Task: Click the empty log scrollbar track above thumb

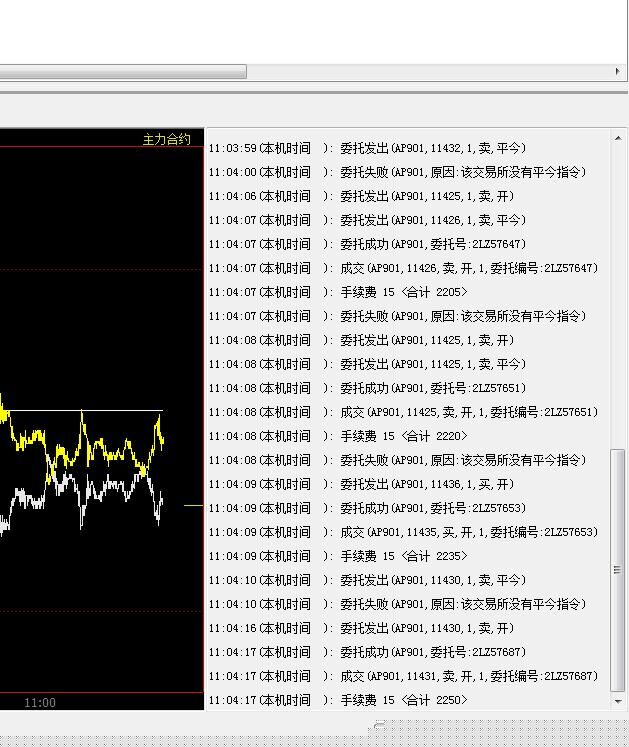Action: point(618,300)
